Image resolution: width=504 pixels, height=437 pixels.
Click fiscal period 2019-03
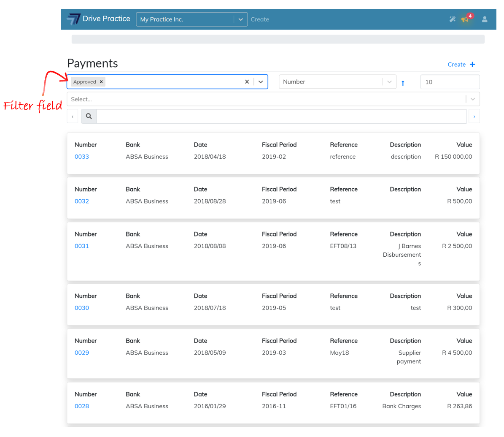(274, 353)
